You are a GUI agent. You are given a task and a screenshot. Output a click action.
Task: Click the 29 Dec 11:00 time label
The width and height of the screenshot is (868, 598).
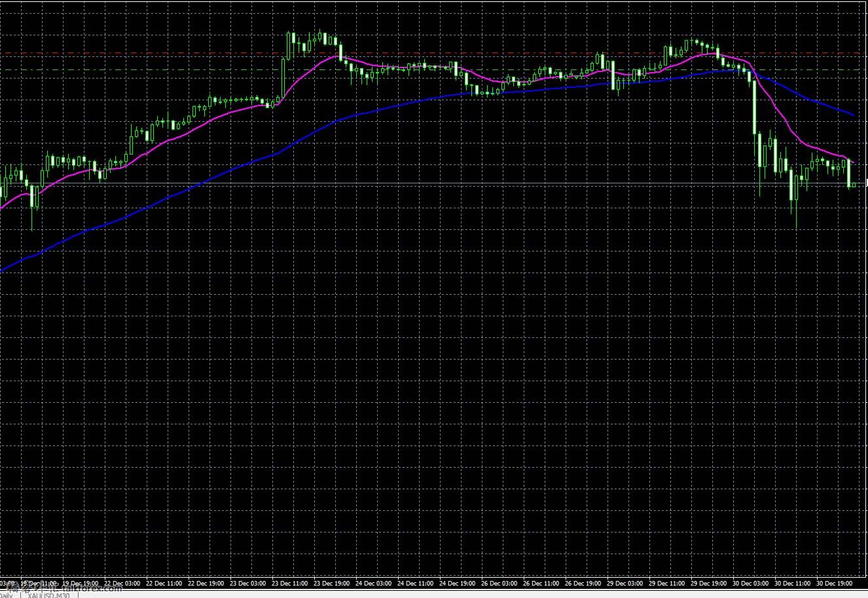667,584
